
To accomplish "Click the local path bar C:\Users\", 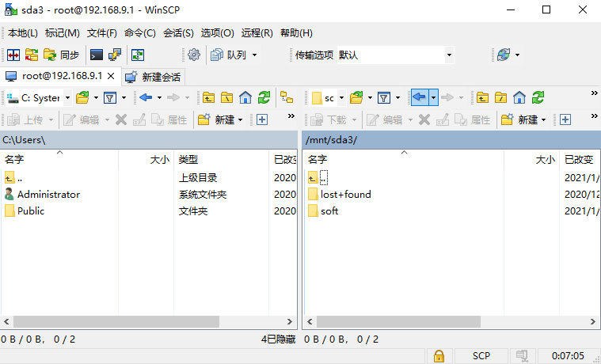I will click(x=149, y=140).
